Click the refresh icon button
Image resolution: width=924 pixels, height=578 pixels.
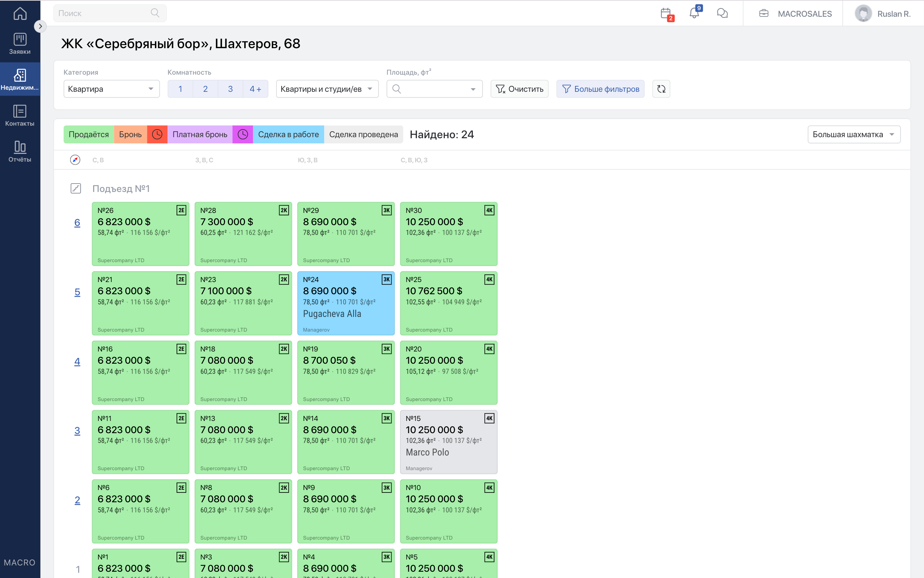(661, 89)
